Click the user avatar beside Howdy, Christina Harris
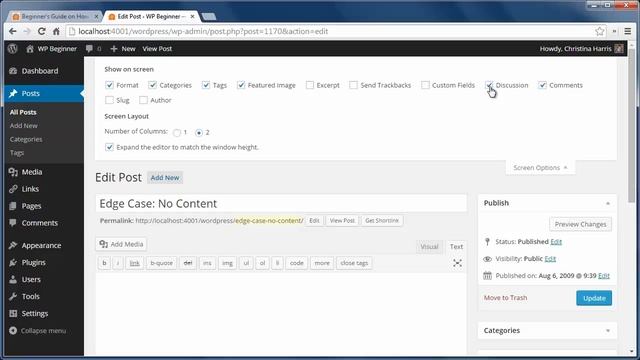 pos(619,49)
